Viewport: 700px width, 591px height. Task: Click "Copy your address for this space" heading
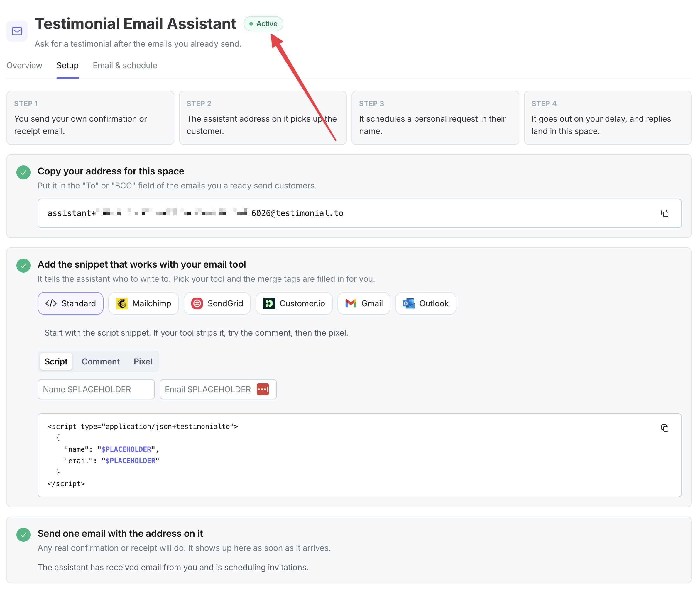(x=111, y=171)
